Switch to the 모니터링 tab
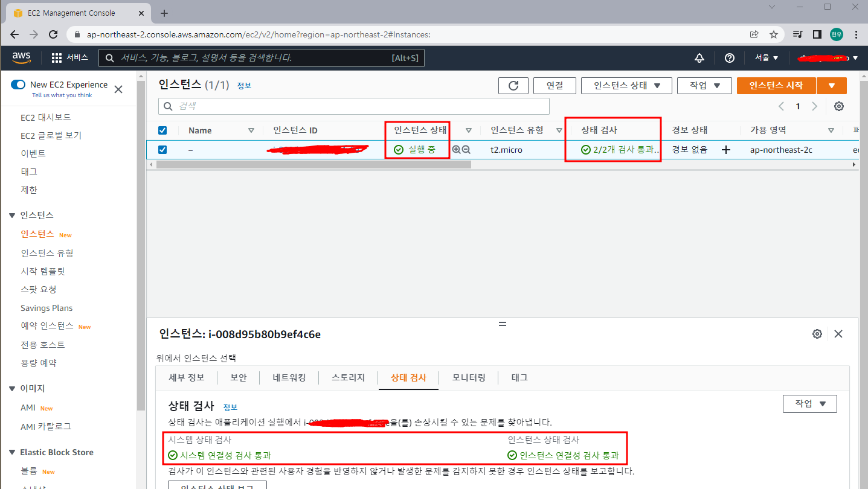Viewport: 868px width, 489px height. pos(468,377)
